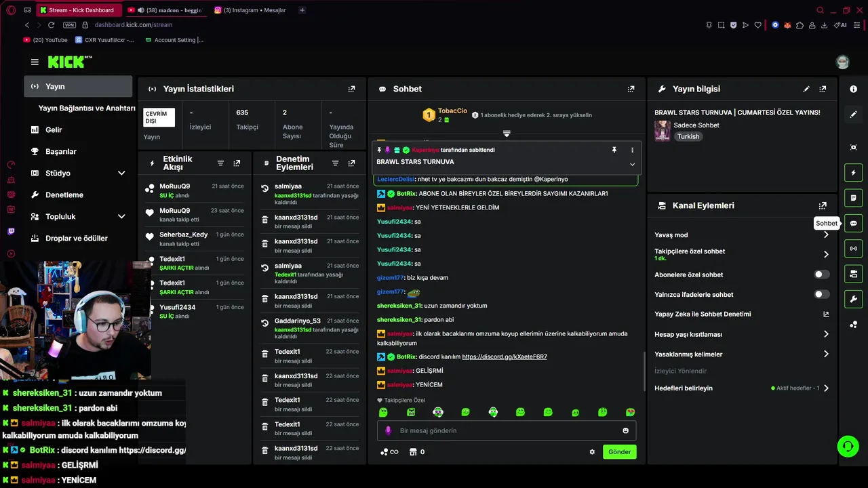
Task: Open Yapay Zeka ile Sohbet Denetimi link icon
Action: coord(826,314)
